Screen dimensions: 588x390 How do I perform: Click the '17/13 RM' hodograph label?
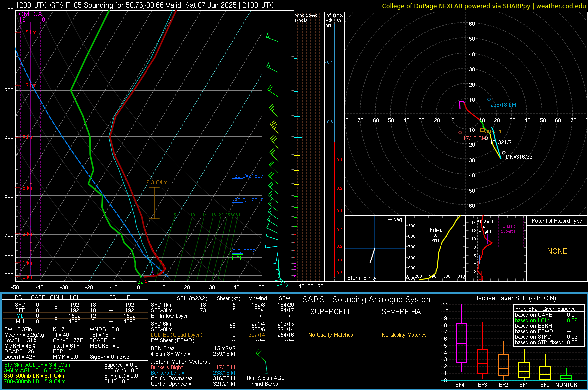(x=475, y=139)
